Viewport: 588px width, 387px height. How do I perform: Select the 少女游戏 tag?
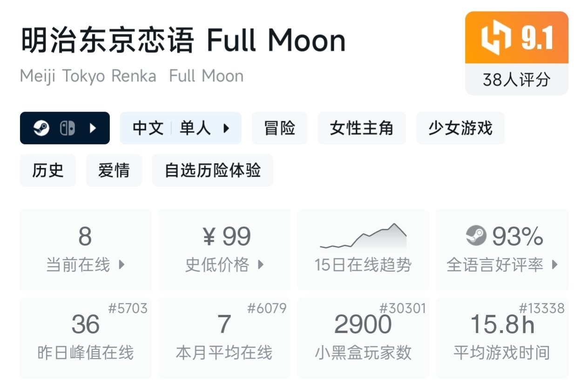tap(460, 128)
